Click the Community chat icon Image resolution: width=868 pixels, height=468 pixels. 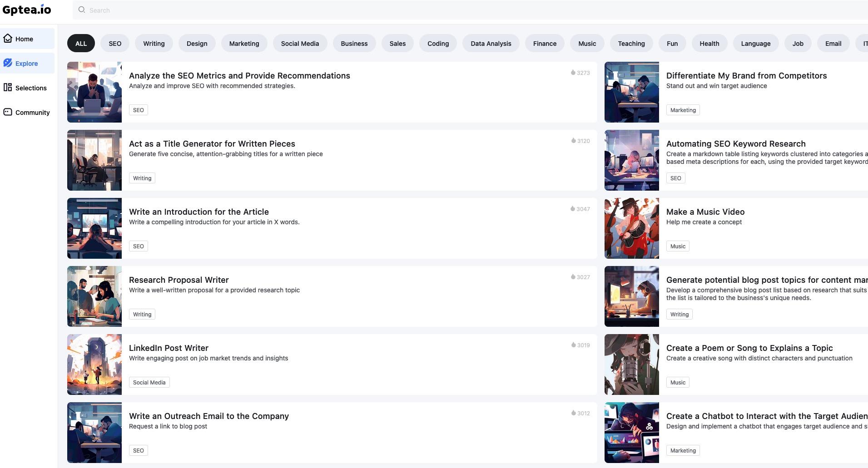coord(8,112)
